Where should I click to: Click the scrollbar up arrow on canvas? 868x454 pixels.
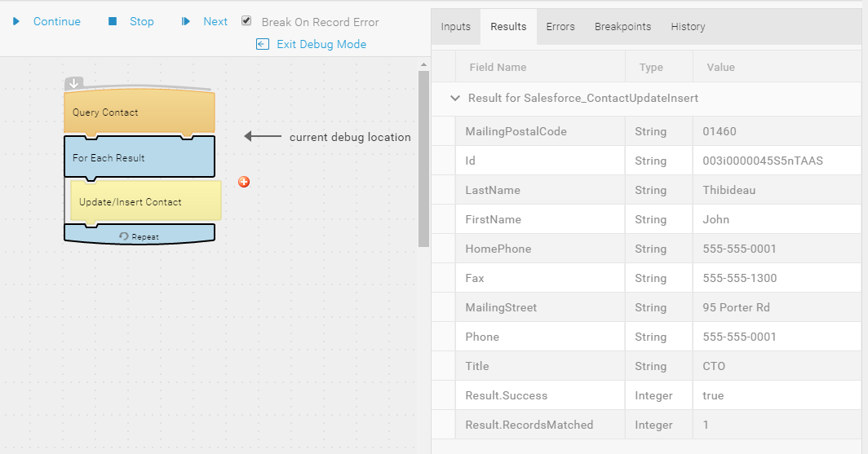pyautogui.click(x=423, y=64)
